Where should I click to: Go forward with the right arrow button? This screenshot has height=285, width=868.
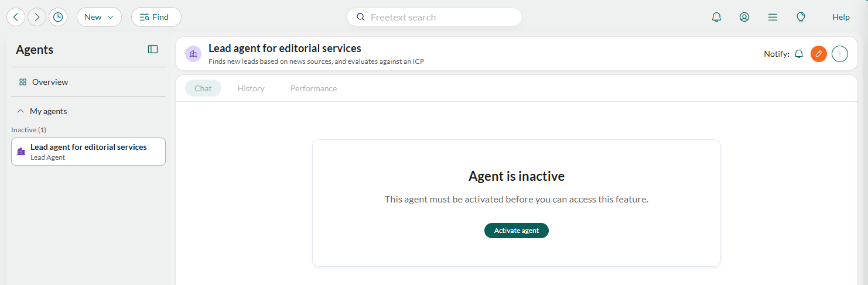pos(37,17)
